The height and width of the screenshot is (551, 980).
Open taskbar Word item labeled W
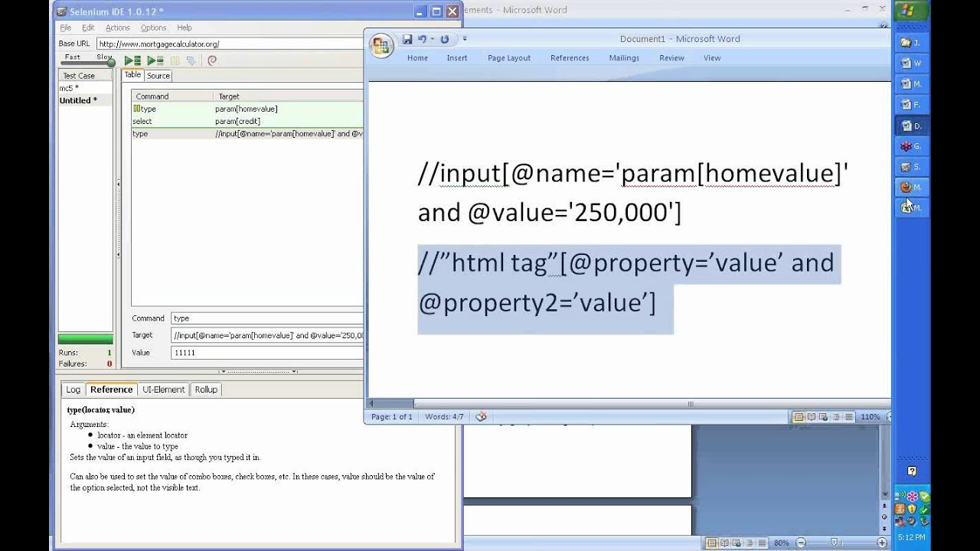[911, 64]
